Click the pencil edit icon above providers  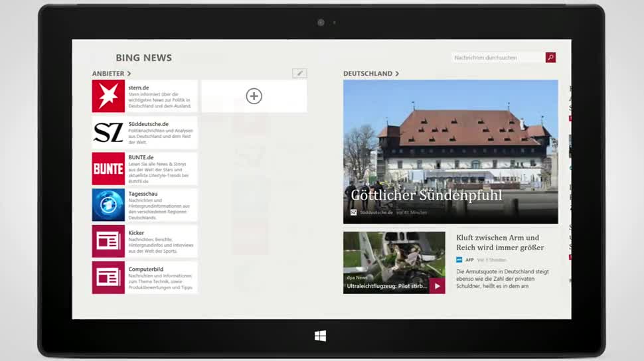299,73
